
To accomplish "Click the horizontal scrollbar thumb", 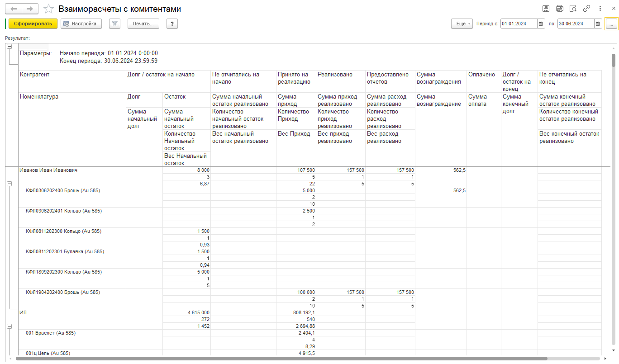I will pos(281,359).
